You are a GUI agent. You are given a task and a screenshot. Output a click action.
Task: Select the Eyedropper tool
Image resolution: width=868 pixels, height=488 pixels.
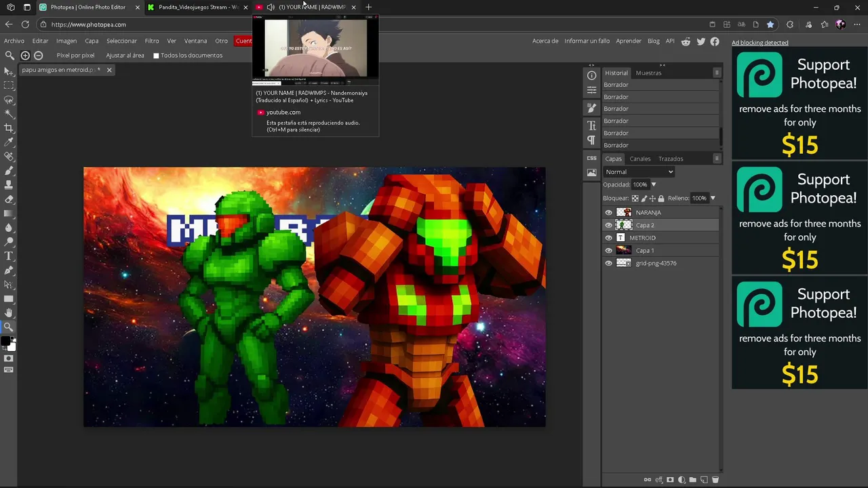pos(9,142)
